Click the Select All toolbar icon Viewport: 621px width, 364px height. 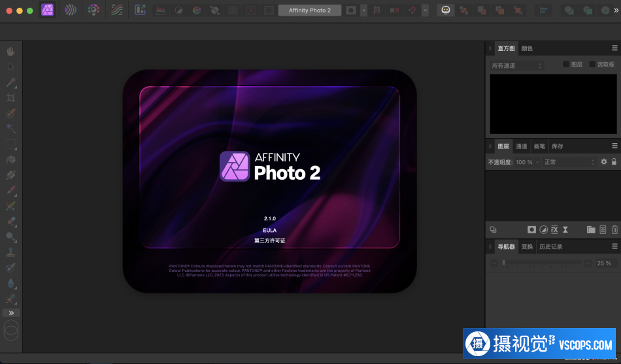233,10
